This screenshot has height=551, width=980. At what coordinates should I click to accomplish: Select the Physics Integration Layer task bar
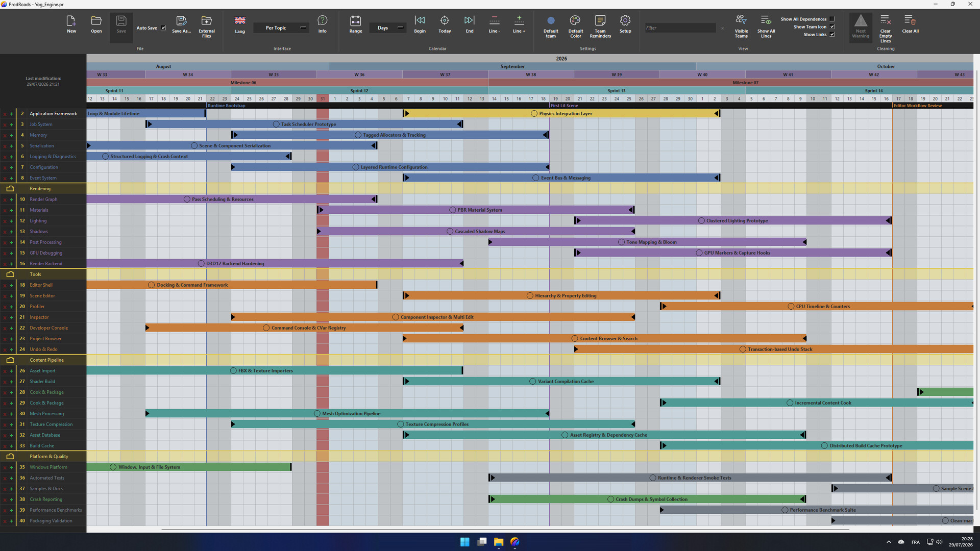click(x=561, y=114)
